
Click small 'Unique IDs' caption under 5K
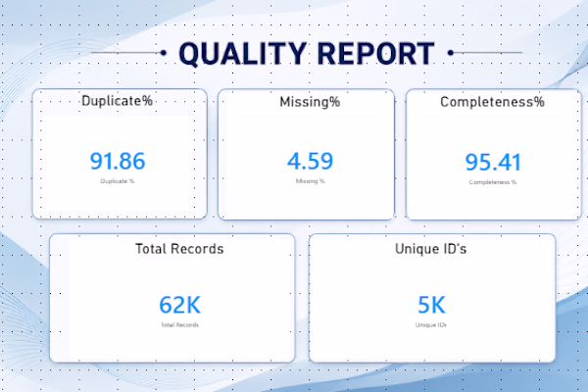[431, 324]
